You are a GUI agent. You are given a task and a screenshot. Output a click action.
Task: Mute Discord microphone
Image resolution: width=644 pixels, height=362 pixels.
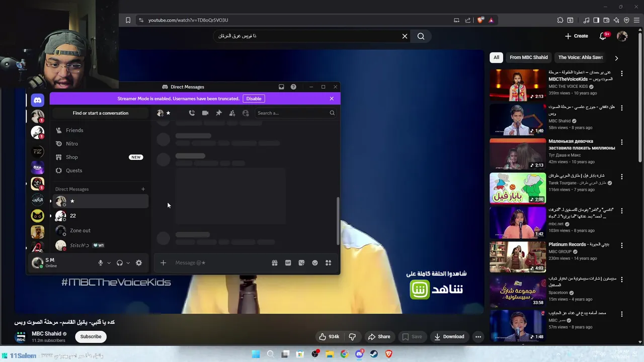click(101, 262)
